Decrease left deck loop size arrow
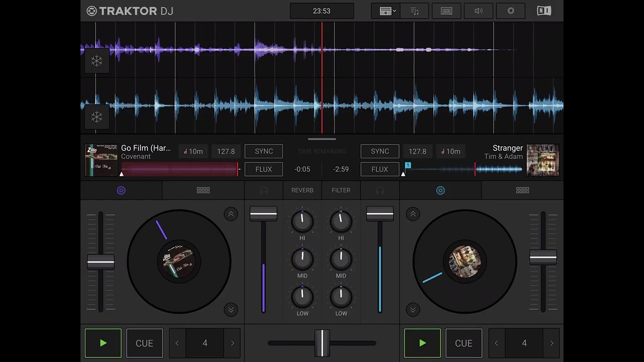 click(177, 343)
